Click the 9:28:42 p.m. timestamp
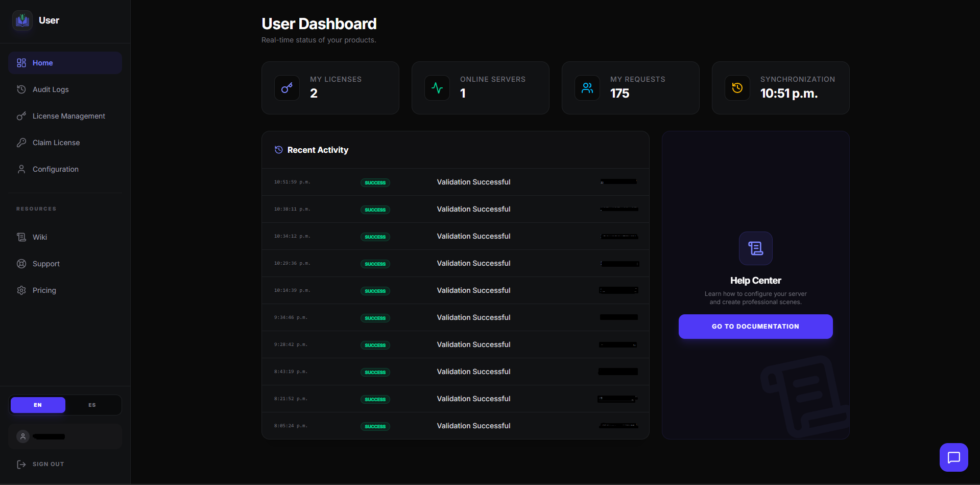 click(x=291, y=344)
